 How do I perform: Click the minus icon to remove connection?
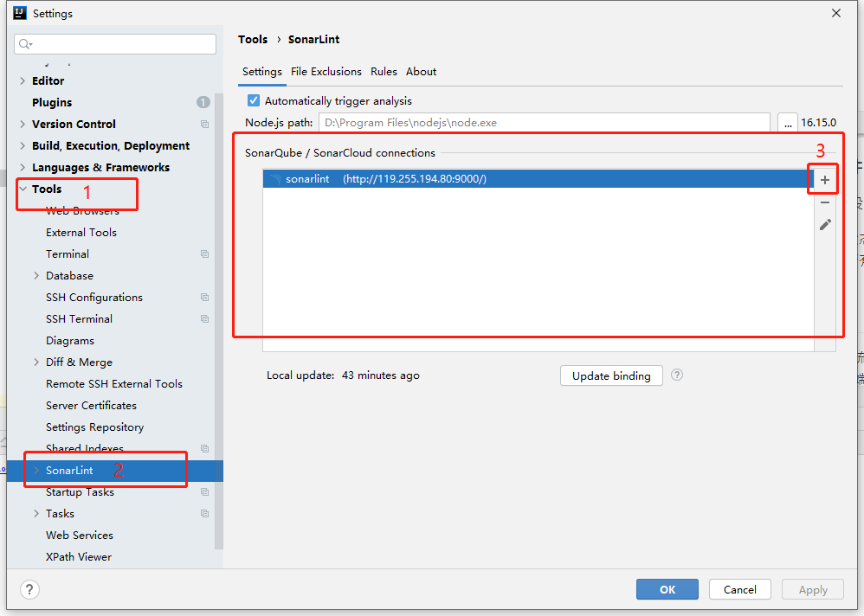824,202
